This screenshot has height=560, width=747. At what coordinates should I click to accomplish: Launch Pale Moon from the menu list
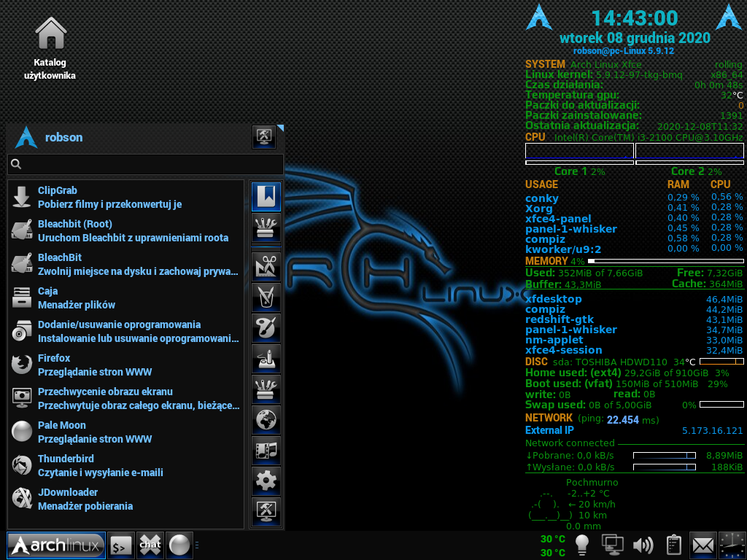point(125,432)
